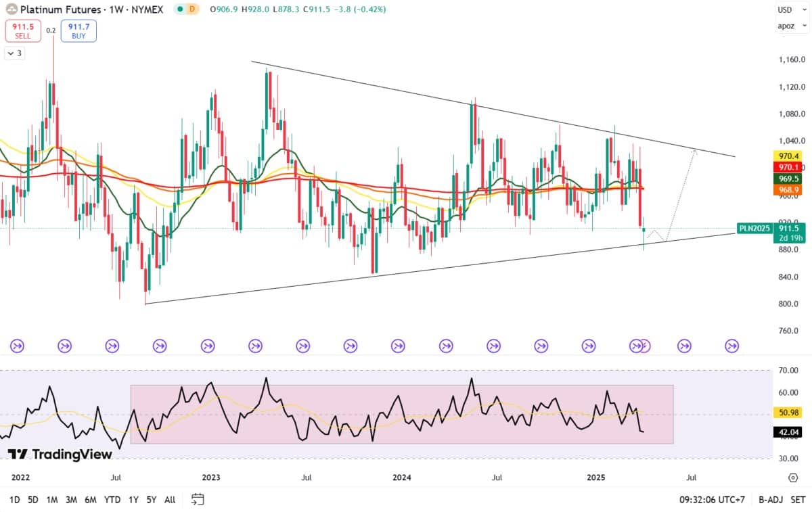Click the PLN2025 price label on axis
The height and width of the screenshot is (512, 812).
754,229
